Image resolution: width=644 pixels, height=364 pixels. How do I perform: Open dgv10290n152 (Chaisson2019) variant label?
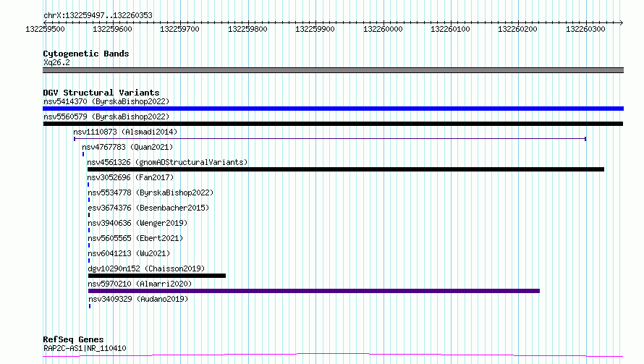(146, 268)
